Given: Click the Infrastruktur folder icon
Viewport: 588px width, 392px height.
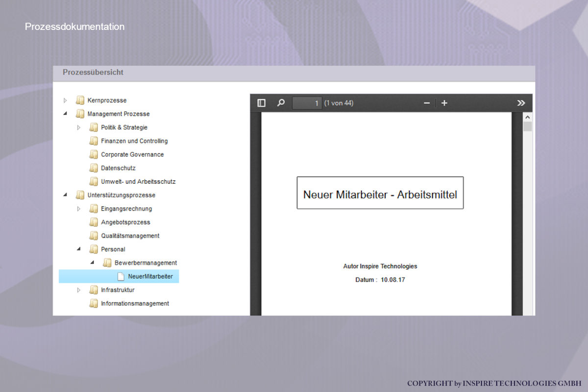Looking at the screenshot, I should coord(94,290).
